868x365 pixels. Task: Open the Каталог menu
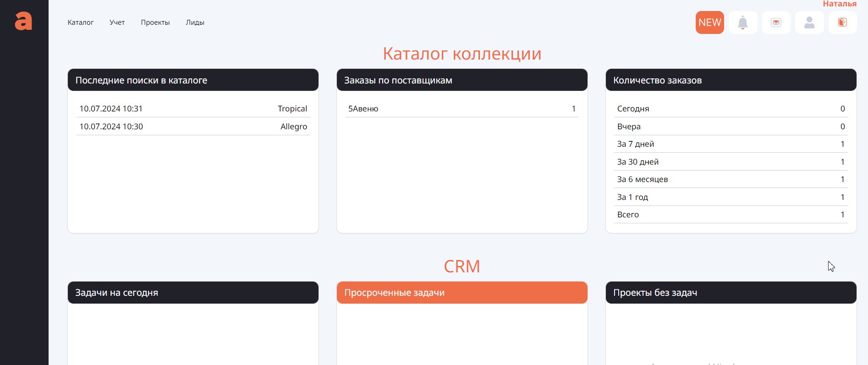pos(81,22)
